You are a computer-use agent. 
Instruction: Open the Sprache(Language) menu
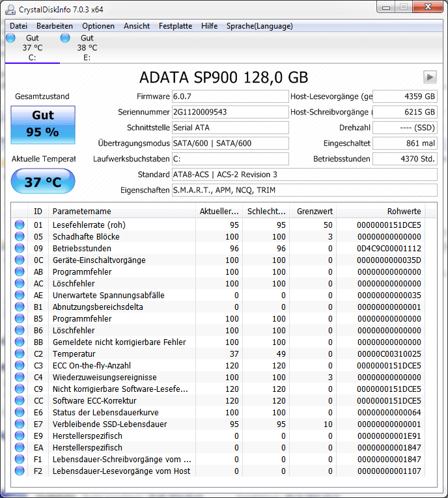pyautogui.click(x=260, y=26)
